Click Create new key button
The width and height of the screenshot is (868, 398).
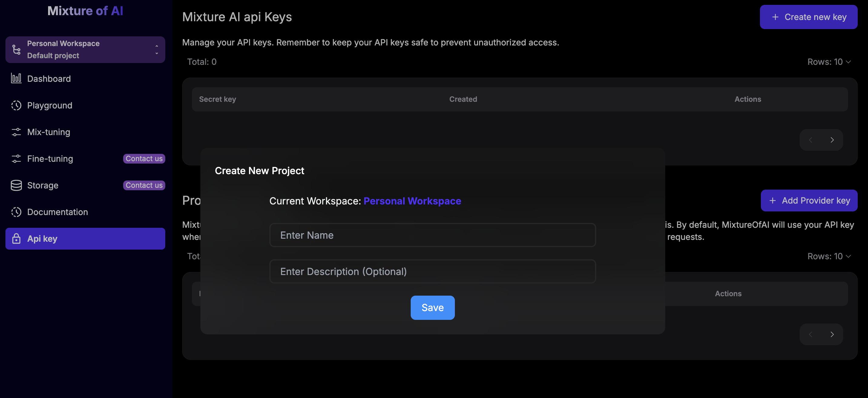click(808, 17)
